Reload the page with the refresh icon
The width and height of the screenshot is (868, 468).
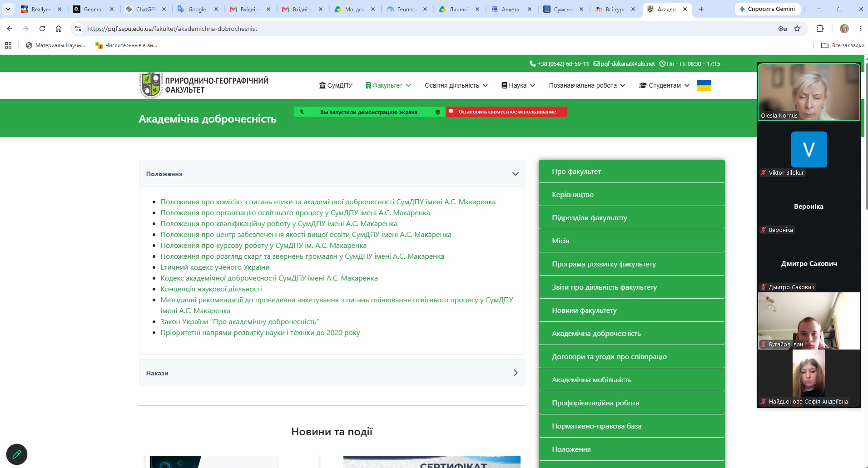[42, 29]
